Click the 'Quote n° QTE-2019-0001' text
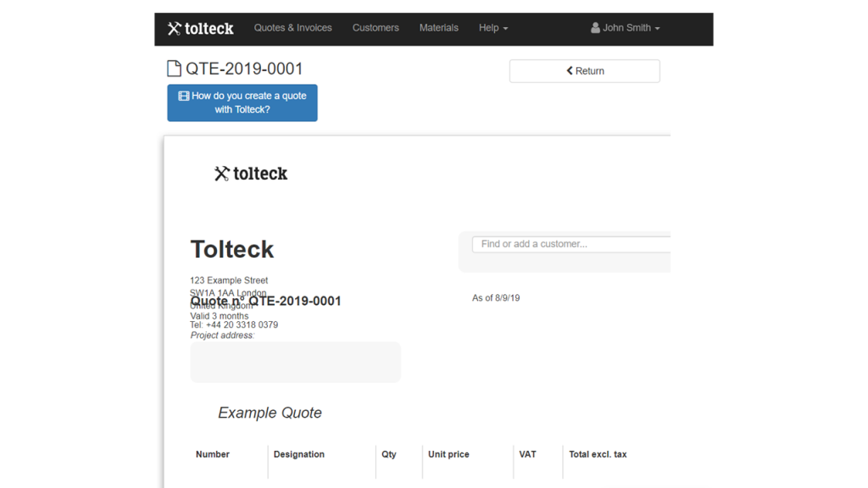868x488 pixels. click(265, 301)
